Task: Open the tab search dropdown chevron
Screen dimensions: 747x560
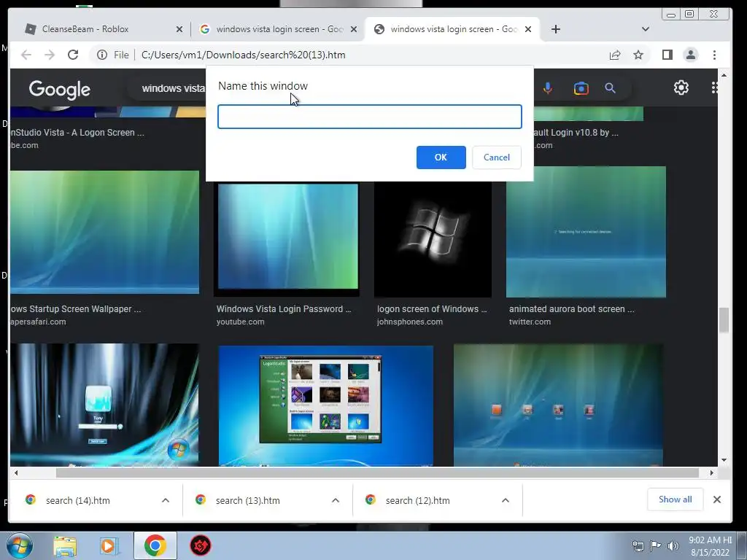Action: pyautogui.click(x=646, y=29)
